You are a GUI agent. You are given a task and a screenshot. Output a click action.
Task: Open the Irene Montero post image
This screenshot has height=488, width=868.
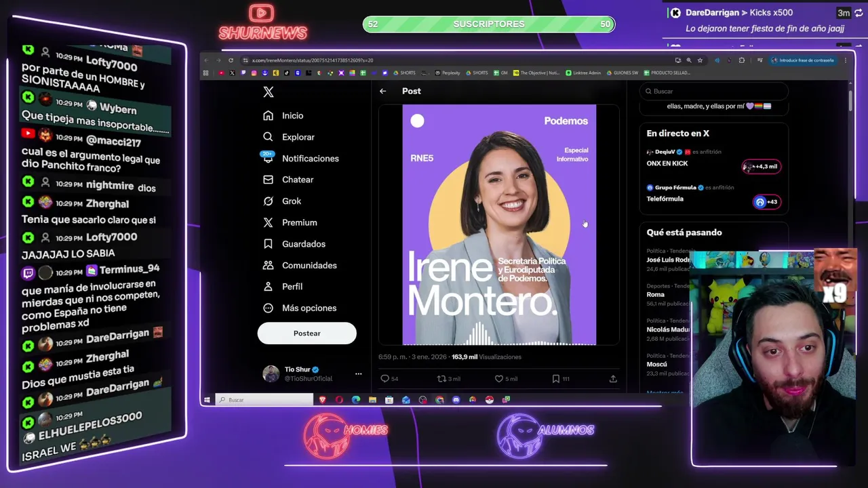click(499, 224)
